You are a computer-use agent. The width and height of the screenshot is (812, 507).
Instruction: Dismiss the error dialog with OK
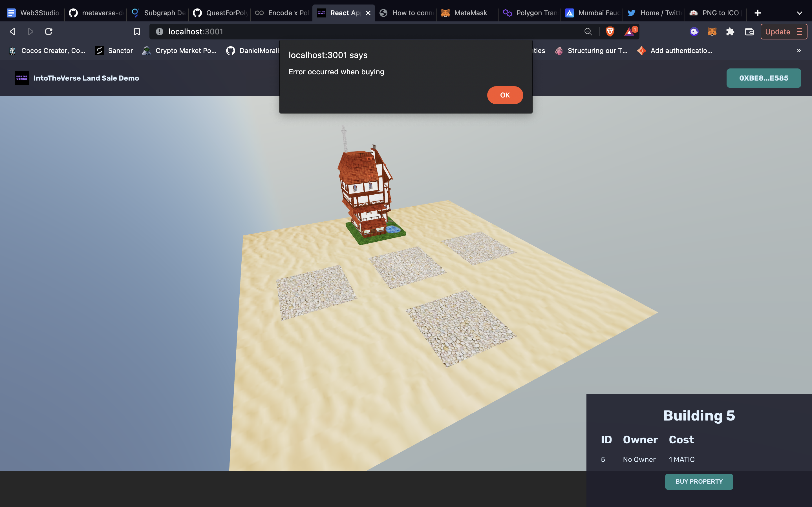point(505,95)
